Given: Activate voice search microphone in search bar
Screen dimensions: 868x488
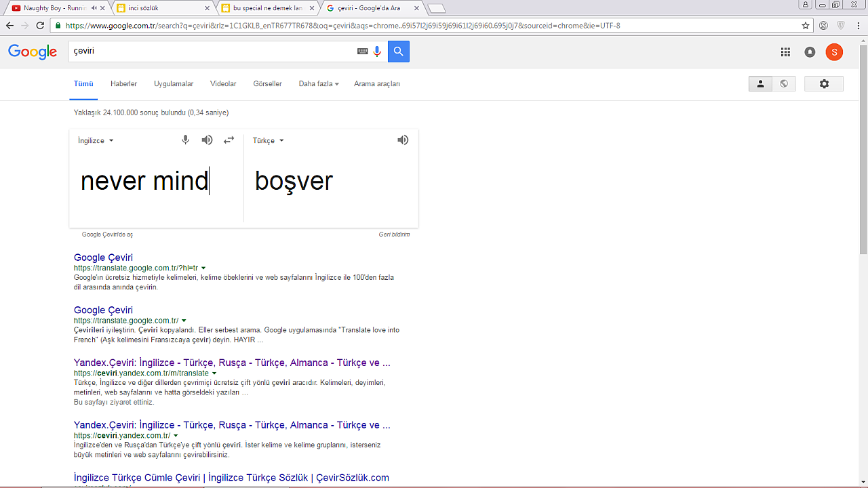Looking at the screenshot, I should pos(378,52).
